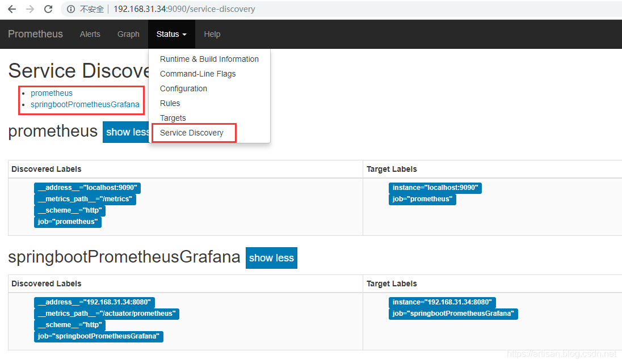Open the Graph nav item

point(128,34)
